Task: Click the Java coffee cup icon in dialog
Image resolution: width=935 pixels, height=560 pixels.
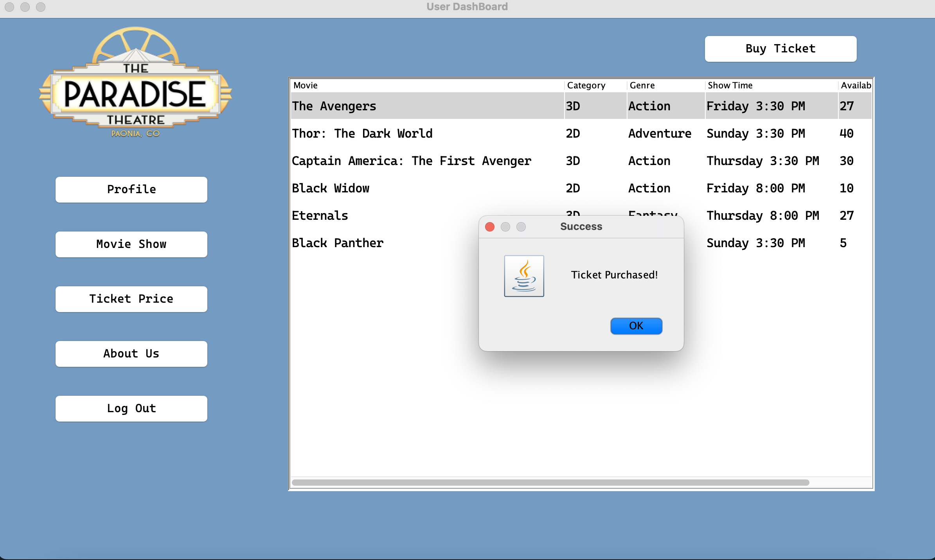Action: [x=524, y=276]
